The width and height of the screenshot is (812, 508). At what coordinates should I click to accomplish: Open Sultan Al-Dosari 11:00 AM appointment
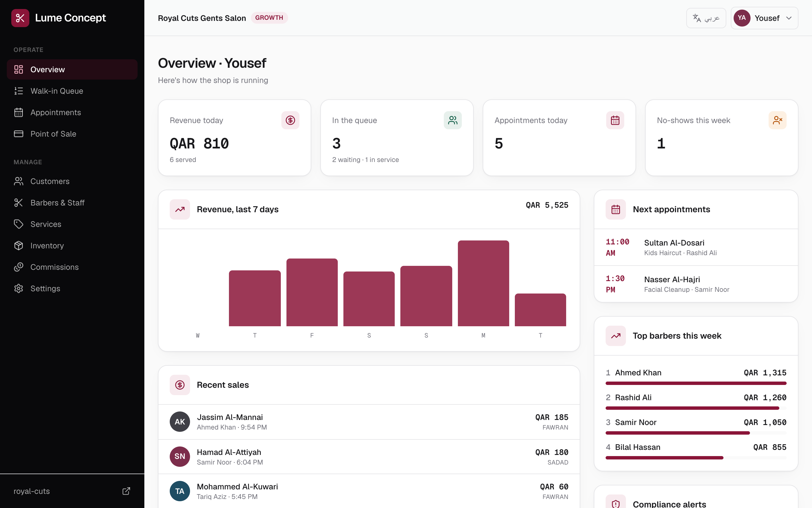[x=696, y=248]
